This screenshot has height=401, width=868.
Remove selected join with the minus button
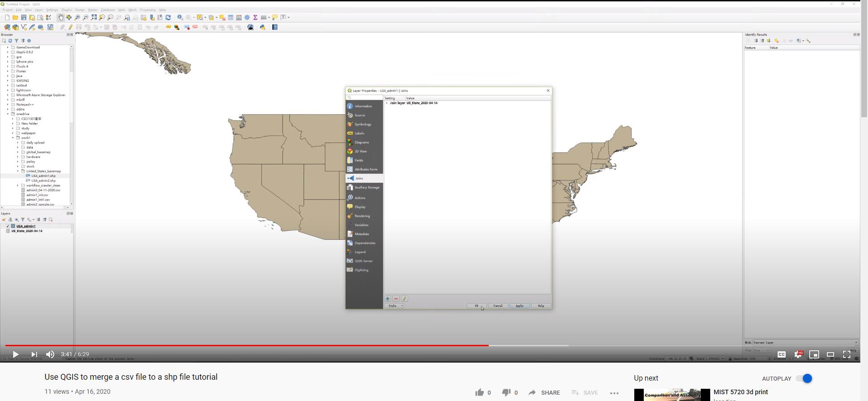coord(396,299)
